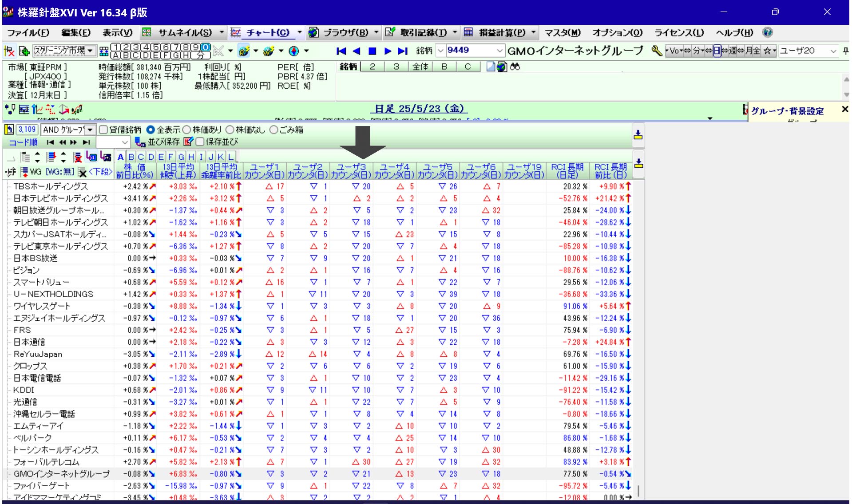Open the スクリーニング市場 dropdown

coord(90,51)
